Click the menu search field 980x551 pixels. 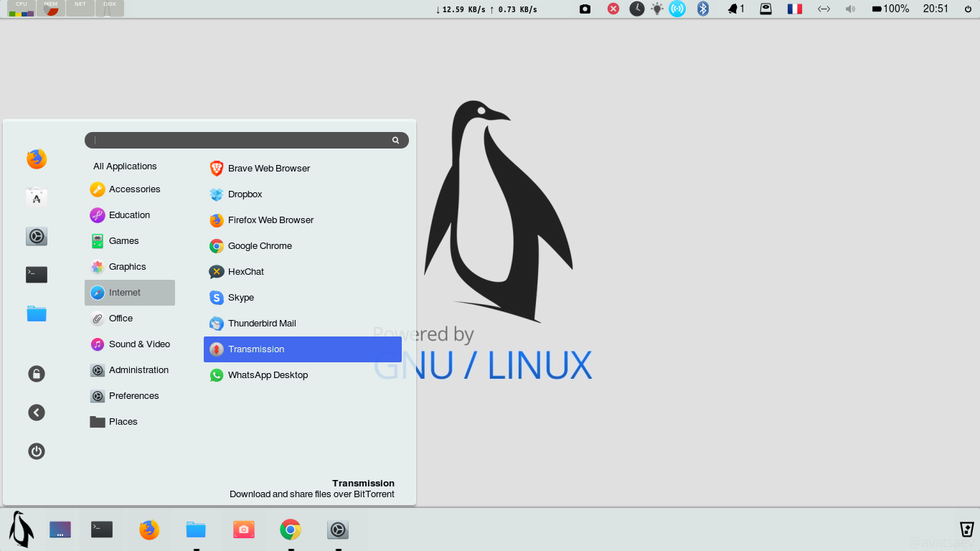pyautogui.click(x=247, y=140)
